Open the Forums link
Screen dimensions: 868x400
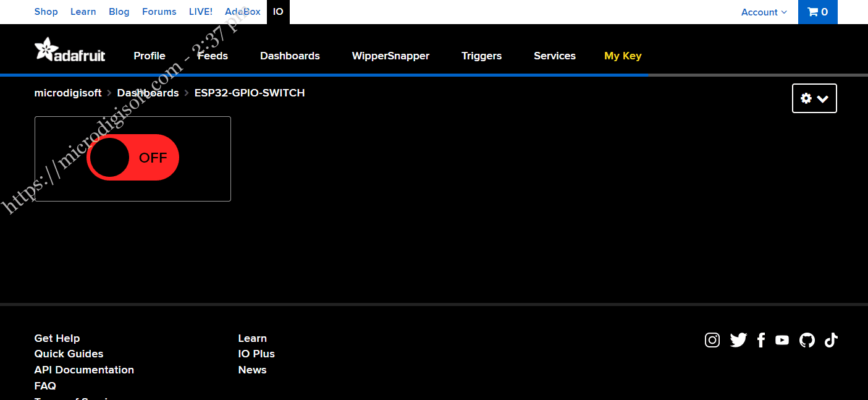pyautogui.click(x=159, y=12)
